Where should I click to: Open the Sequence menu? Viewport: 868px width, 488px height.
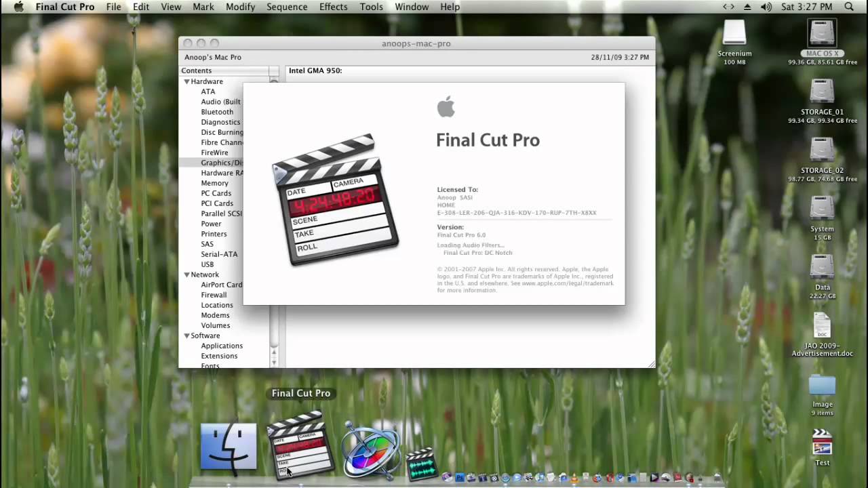pyautogui.click(x=287, y=7)
